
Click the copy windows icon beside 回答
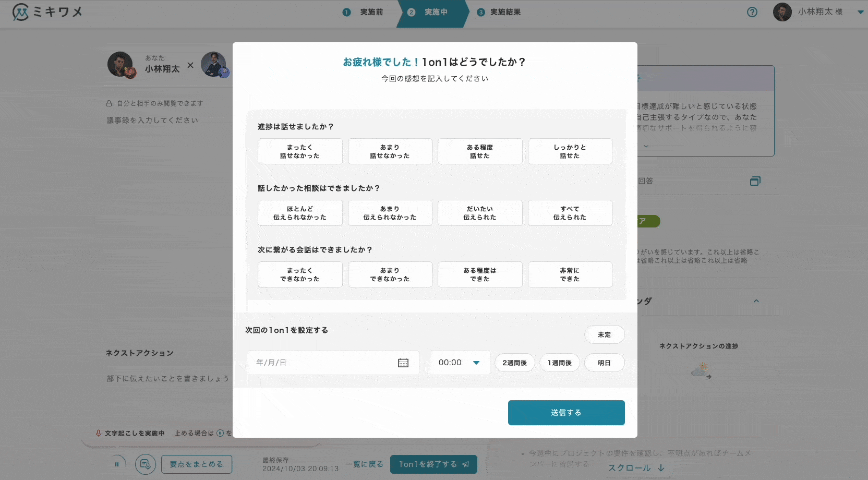coord(755,181)
